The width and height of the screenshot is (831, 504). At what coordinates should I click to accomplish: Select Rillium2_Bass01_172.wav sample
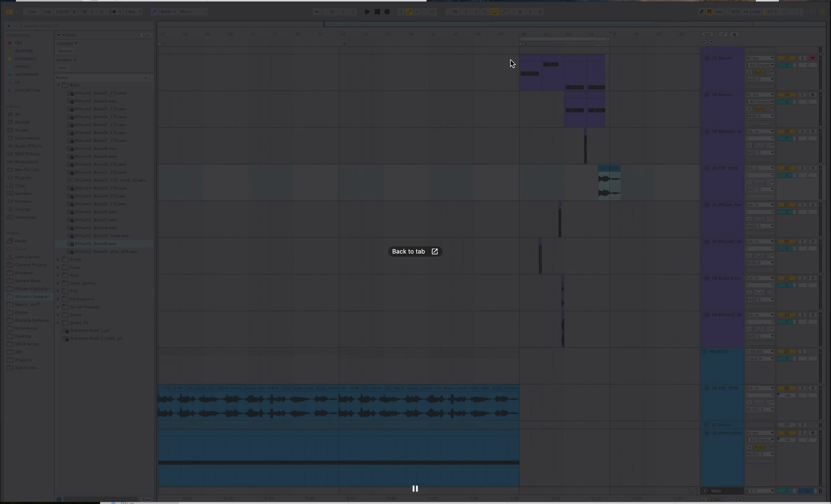(101, 93)
